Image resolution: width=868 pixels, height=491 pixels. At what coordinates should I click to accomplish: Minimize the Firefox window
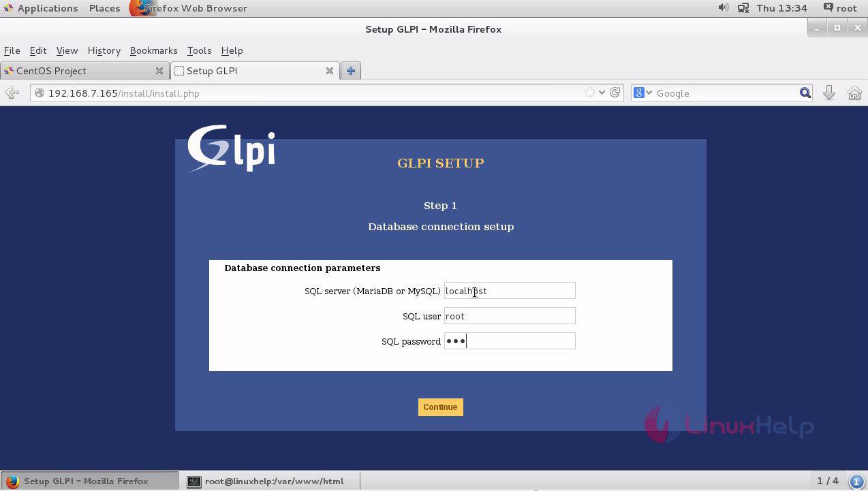(817, 29)
